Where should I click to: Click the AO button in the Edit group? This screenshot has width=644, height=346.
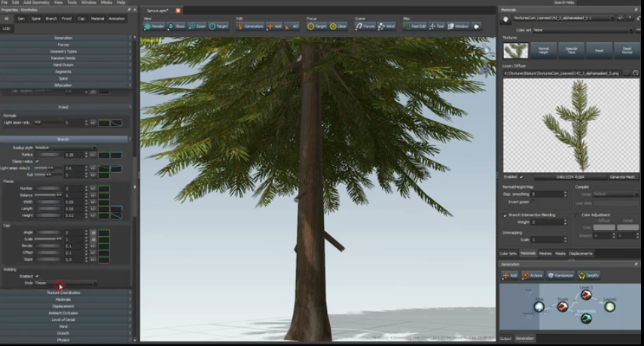point(291,26)
